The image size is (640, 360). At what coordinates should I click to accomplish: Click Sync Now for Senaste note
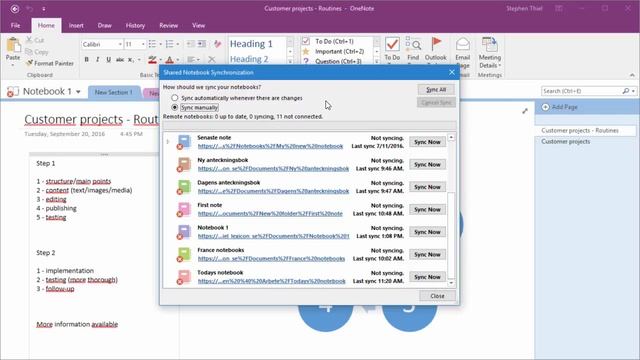(x=427, y=142)
